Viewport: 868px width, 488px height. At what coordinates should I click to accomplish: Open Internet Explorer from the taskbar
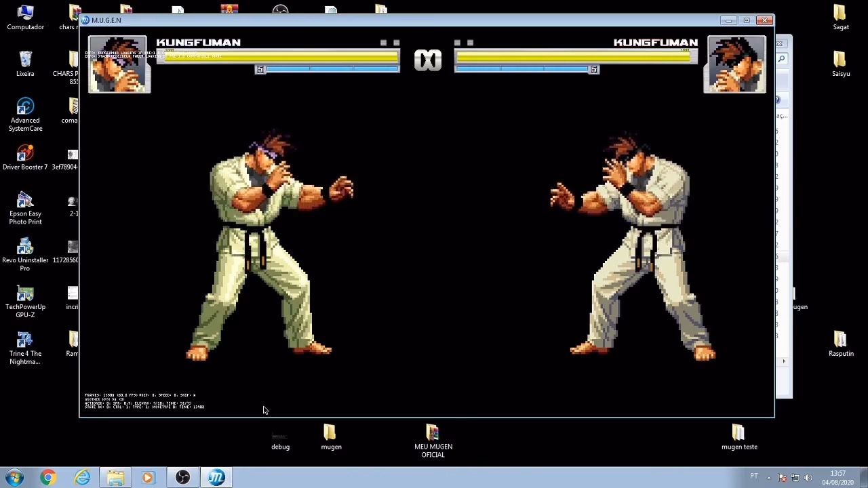82,478
